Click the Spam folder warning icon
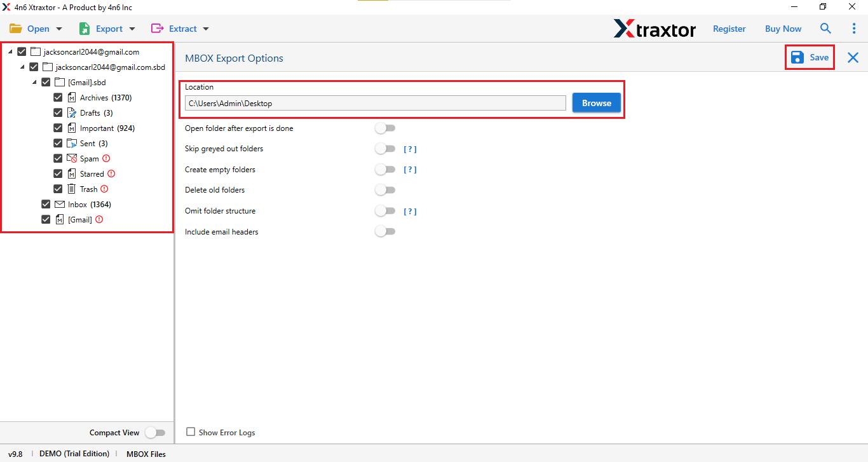Image resolution: width=868 pixels, height=462 pixels. coord(104,158)
